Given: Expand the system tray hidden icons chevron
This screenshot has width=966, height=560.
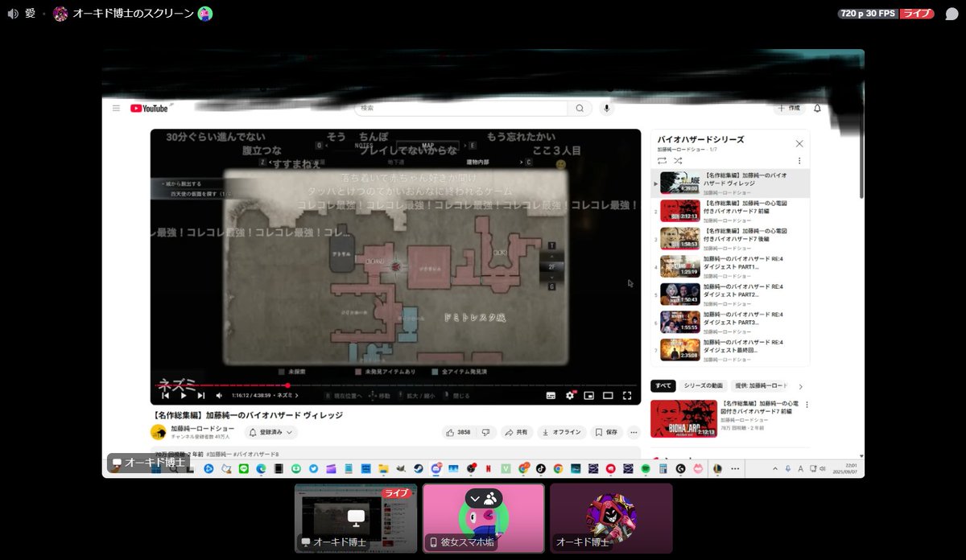Looking at the screenshot, I should [x=775, y=467].
